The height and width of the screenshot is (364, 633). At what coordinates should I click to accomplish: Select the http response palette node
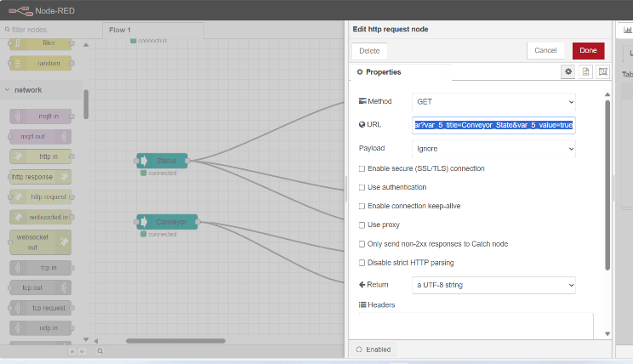click(40, 177)
